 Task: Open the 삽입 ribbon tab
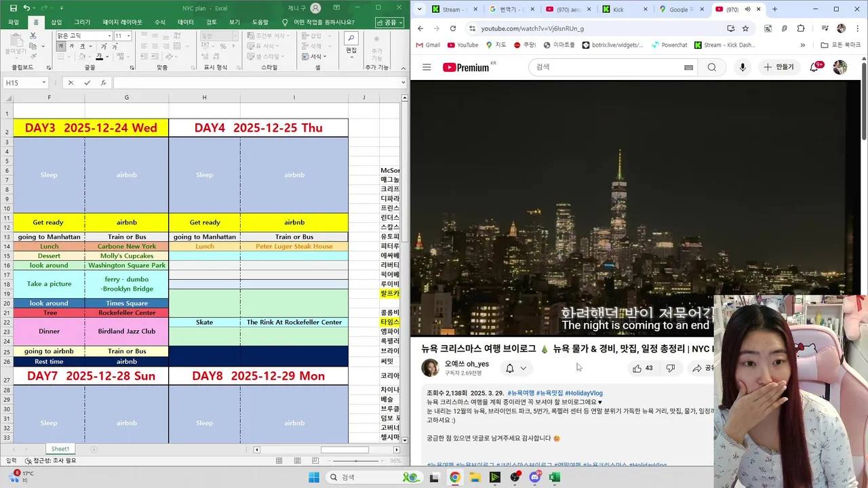tap(56, 22)
